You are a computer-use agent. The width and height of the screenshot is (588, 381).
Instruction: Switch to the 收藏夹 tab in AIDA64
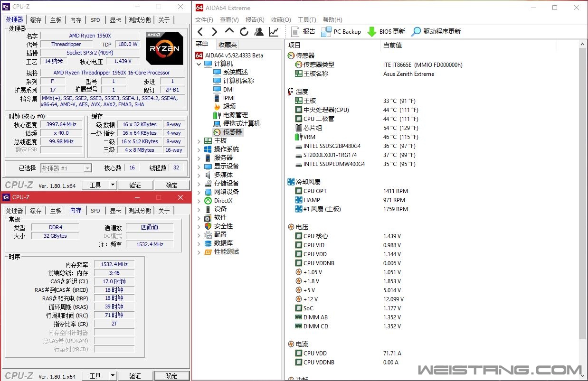(x=228, y=45)
